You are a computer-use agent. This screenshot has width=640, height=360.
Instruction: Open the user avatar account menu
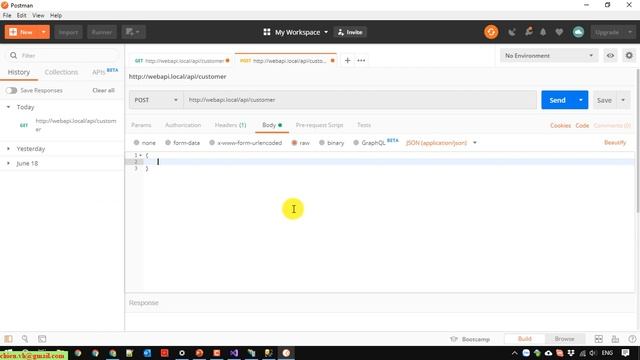point(578,32)
